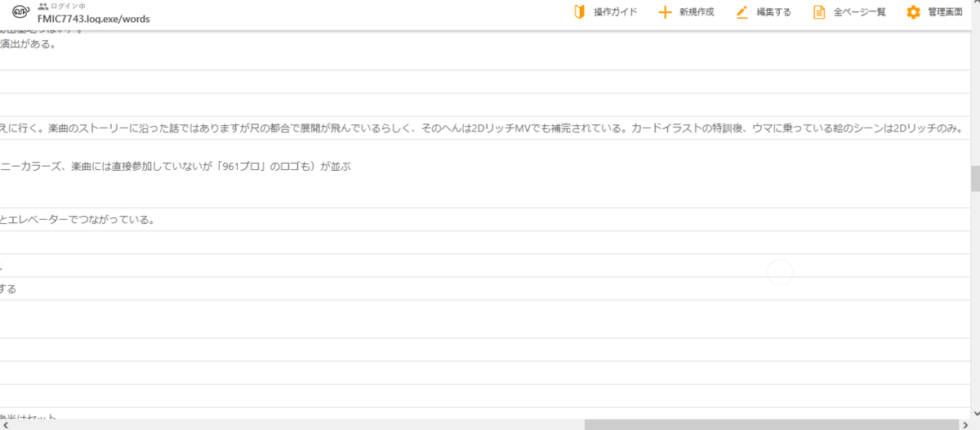The height and width of the screenshot is (430, 980).
Task: Click the site logo icon
Action: (x=19, y=12)
